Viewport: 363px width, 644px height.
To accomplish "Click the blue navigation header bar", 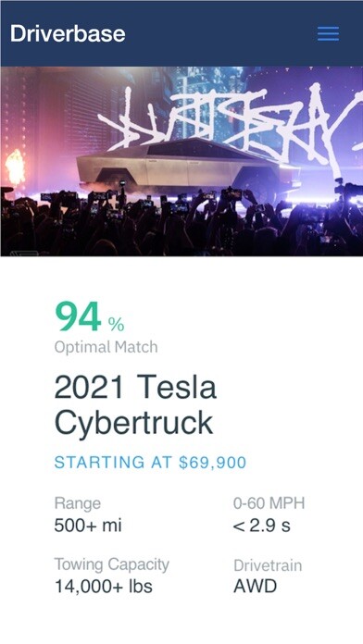I will pos(181,33).
